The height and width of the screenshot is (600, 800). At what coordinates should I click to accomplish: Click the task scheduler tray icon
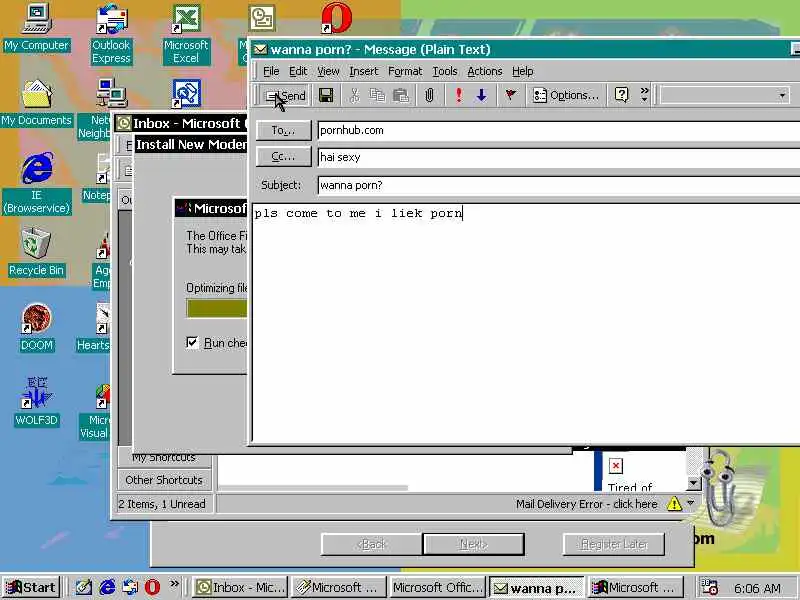[x=709, y=587]
